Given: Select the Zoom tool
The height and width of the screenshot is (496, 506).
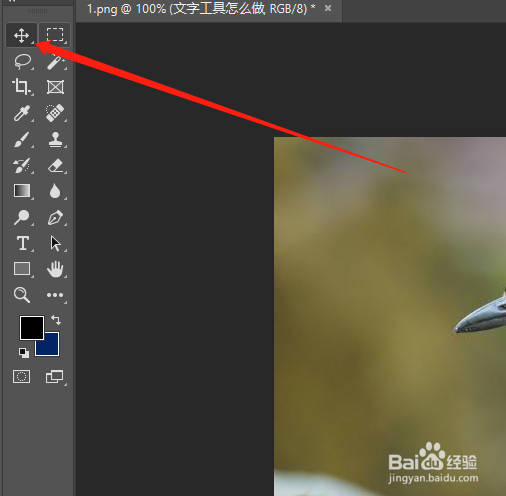Looking at the screenshot, I should tap(22, 295).
